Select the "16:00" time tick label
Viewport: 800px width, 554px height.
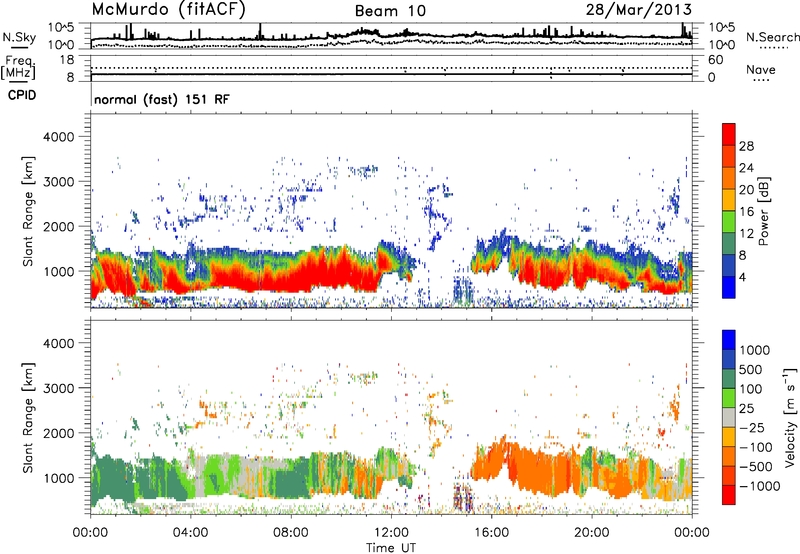click(491, 533)
